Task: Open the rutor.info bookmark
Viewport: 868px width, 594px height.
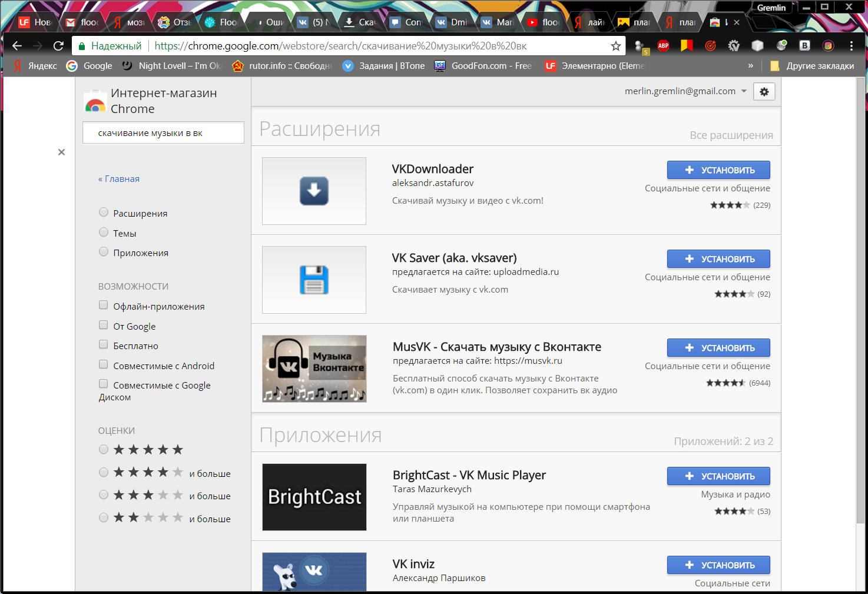Action: point(282,66)
